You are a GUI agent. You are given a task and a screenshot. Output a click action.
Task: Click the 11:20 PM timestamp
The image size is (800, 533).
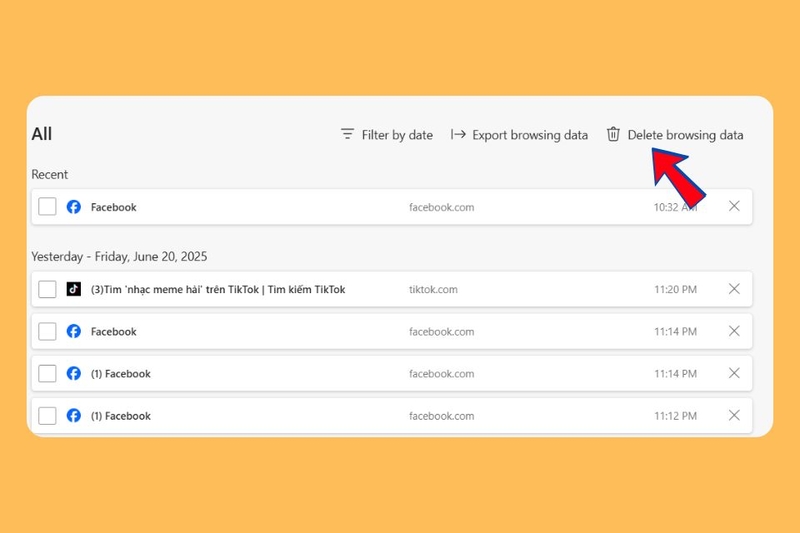click(x=676, y=289)
